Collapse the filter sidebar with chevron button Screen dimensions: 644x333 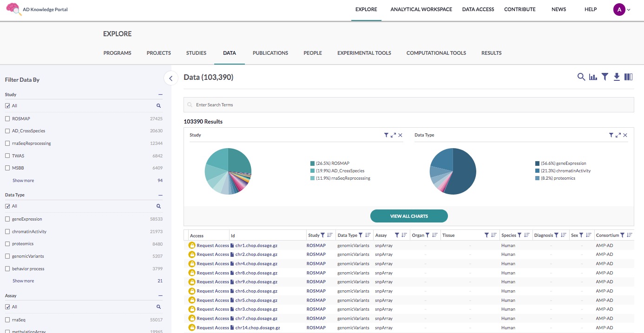[x=171, y=78]
